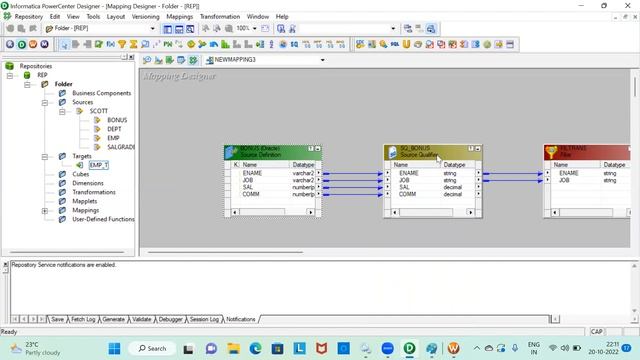Screen dimensions: 640x360
Task: Click the find-in-workspace toolbar icon
Action: [x=281, y=29]
